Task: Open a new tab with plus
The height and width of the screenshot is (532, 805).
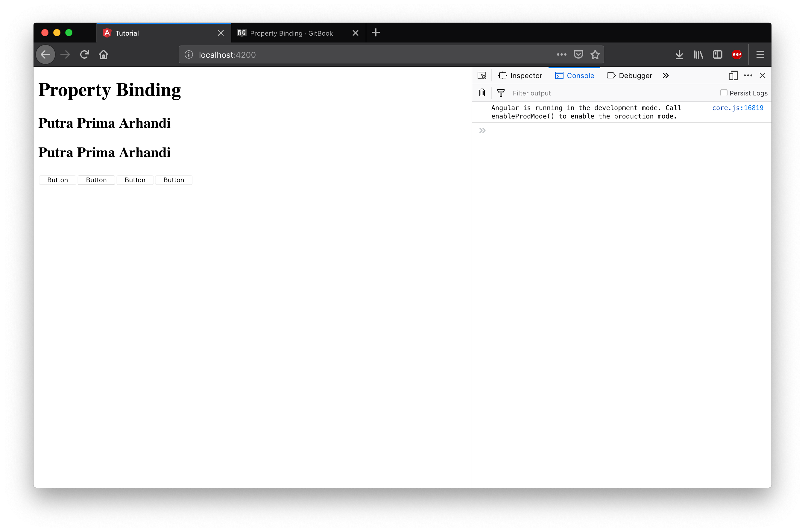Action: [x=376, y=33]
